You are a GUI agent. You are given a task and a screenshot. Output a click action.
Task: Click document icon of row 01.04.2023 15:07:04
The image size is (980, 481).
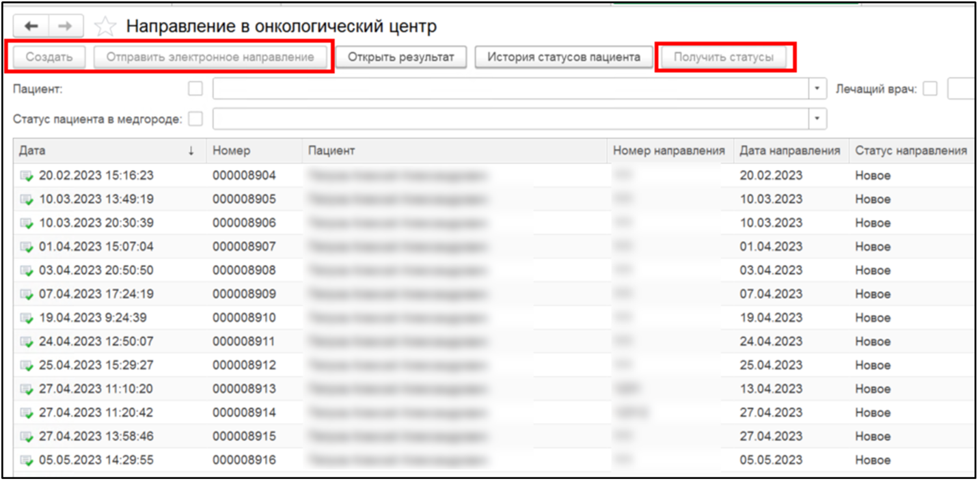click(27, 247)
